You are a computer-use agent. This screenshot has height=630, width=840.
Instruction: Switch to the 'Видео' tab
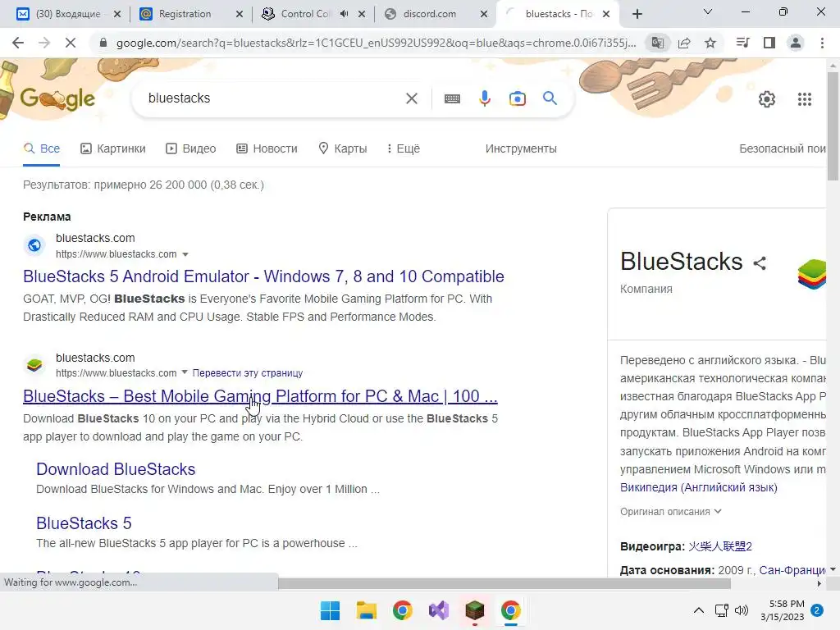(x=190, y=148)
